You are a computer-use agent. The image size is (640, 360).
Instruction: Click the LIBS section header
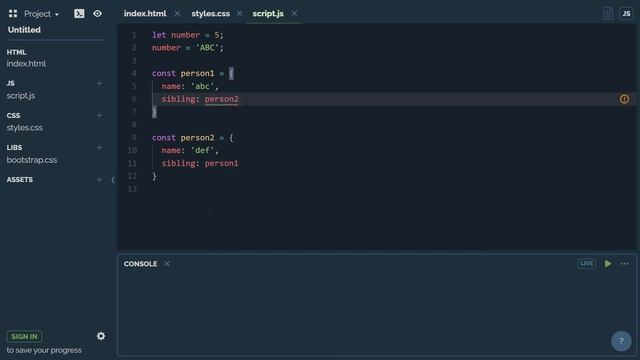(14, 147)
